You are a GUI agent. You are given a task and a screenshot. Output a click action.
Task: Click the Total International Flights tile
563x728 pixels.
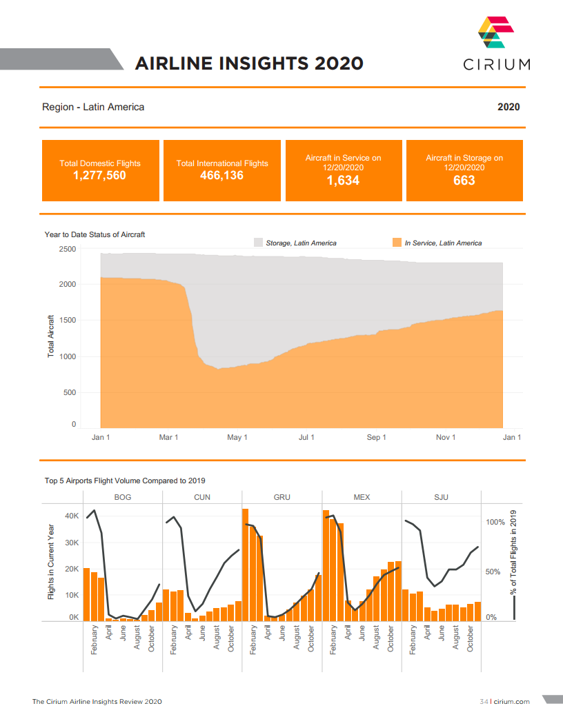(221, 170)
